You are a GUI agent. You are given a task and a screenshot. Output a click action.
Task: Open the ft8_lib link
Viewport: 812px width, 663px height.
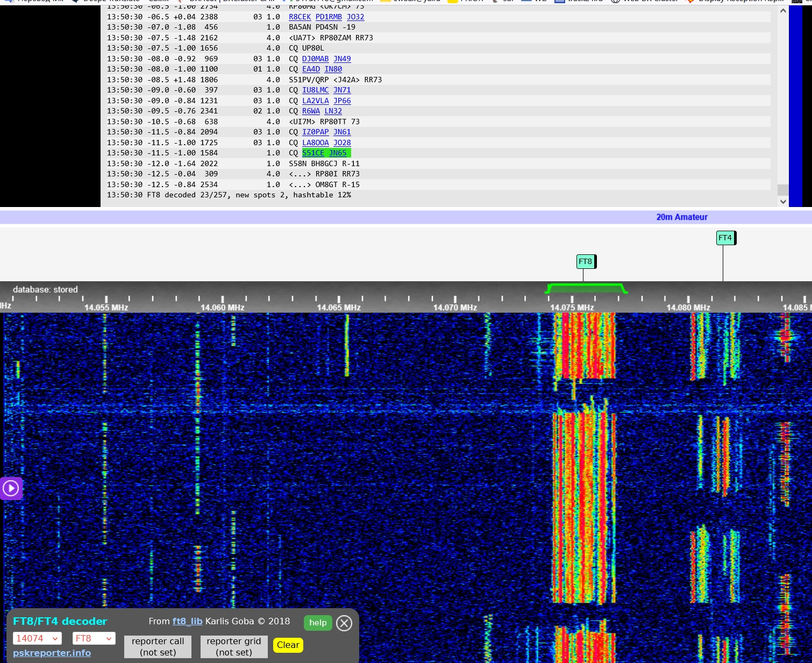point(187,621)
